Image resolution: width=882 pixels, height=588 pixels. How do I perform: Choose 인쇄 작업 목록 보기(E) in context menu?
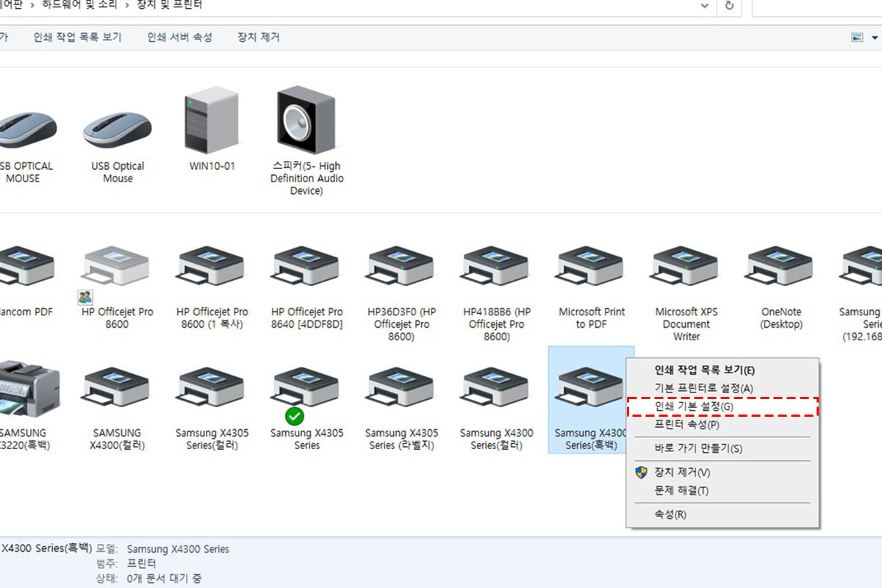click(722, 370)
